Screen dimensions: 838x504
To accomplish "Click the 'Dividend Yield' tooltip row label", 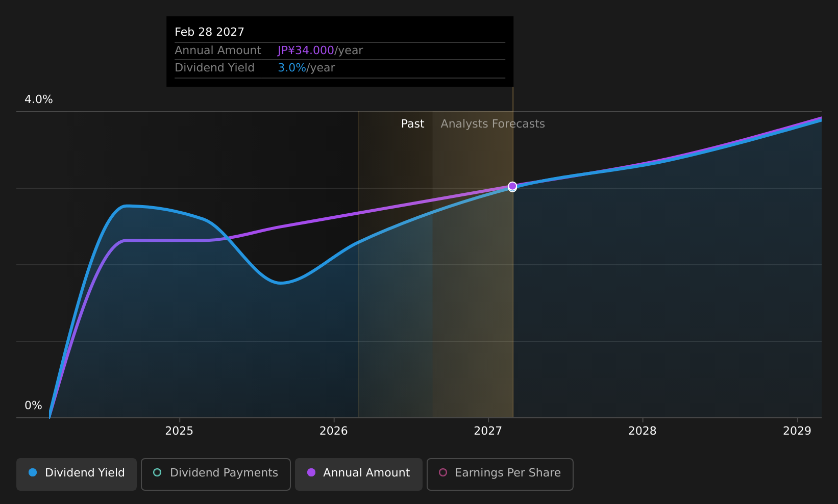I will coord(214,68).
